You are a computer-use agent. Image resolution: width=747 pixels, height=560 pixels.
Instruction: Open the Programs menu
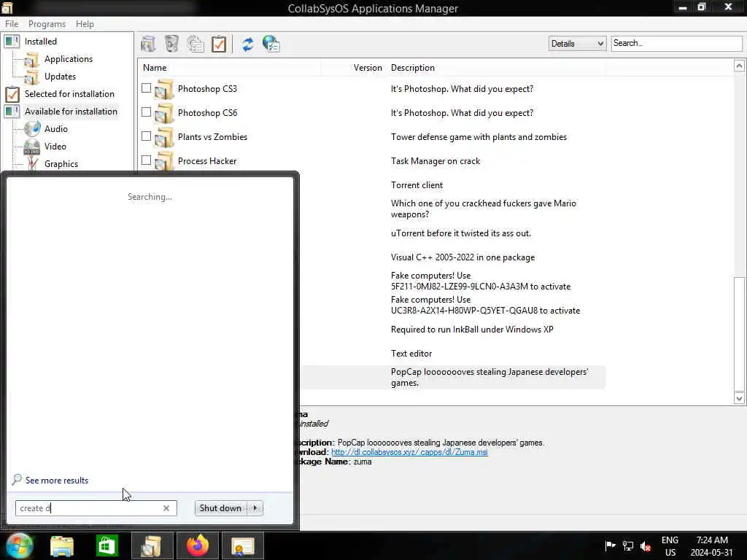pyautogui.click(x=47, y=24)
